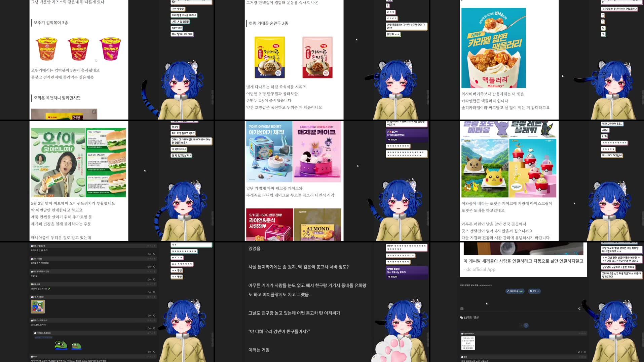
Task: Click the share icon below the post
Action: tap(579, 308)
